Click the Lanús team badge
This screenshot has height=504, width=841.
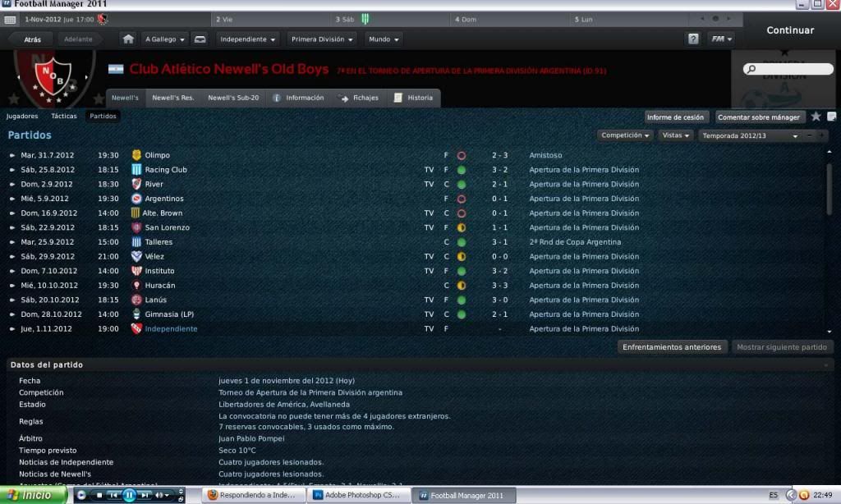[136, 300]
